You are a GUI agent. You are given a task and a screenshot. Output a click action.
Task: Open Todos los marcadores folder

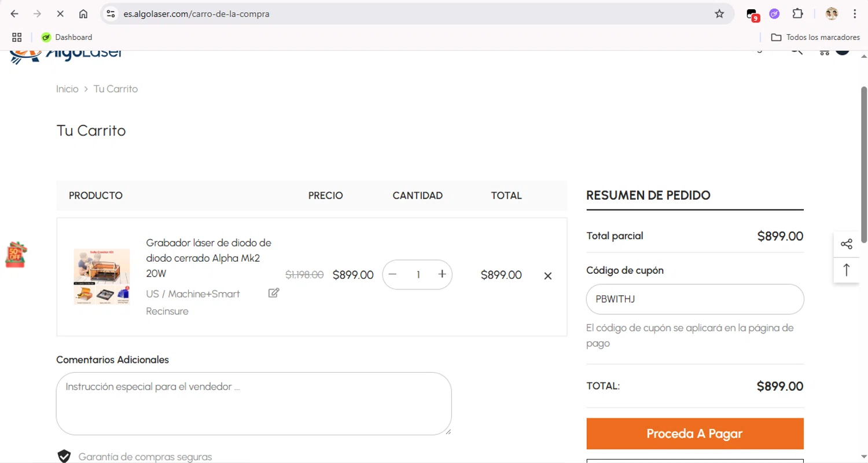tap(815, 37)
